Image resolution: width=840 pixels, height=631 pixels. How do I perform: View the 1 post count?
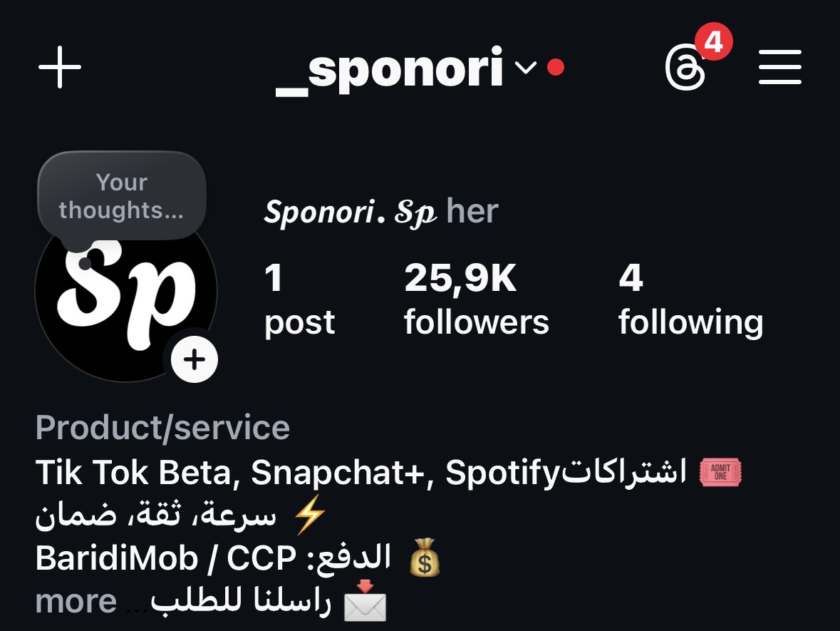(299, 299)
